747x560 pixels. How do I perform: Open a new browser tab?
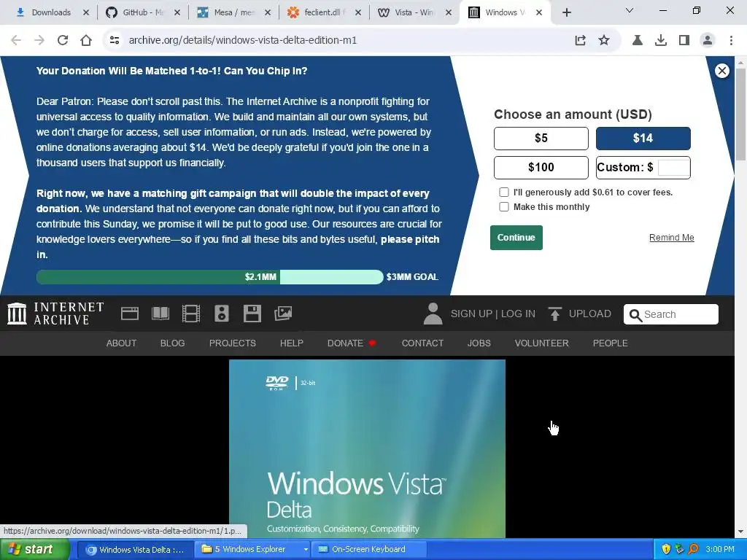point(566,12)
